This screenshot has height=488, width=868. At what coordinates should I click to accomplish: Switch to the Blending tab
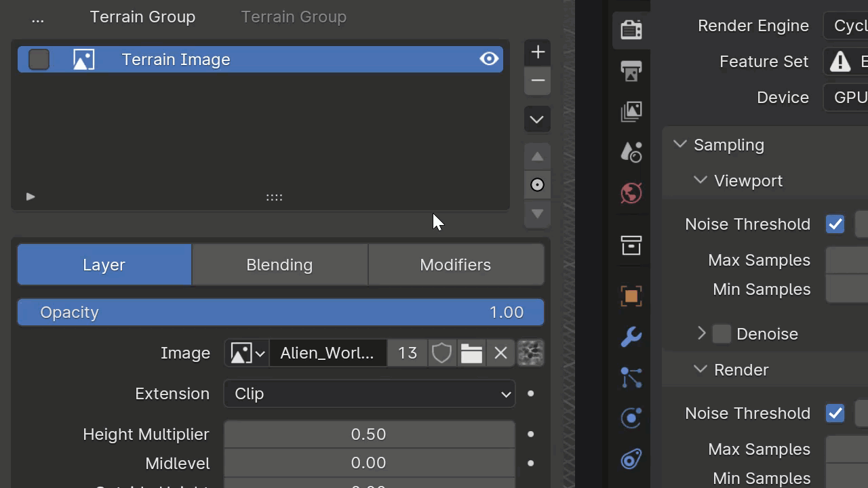pyautogui.click(x=279, y=265)
